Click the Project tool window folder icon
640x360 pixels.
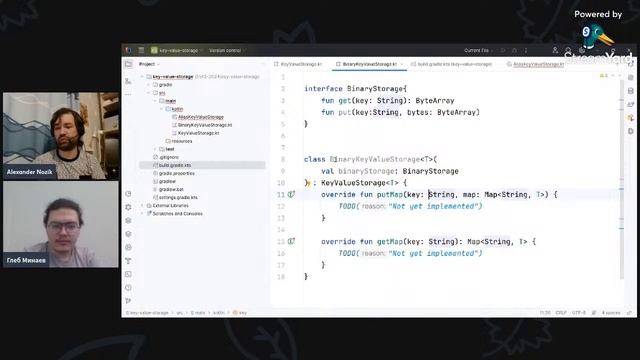[129, 64]
